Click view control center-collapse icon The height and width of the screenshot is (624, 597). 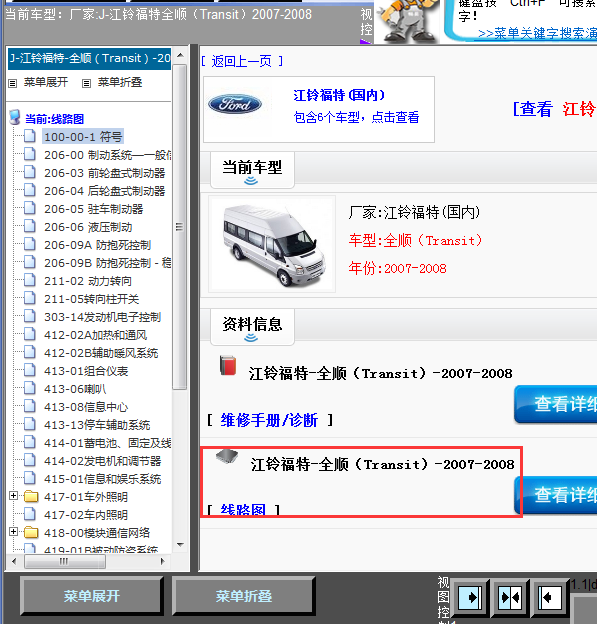[510, 597]
